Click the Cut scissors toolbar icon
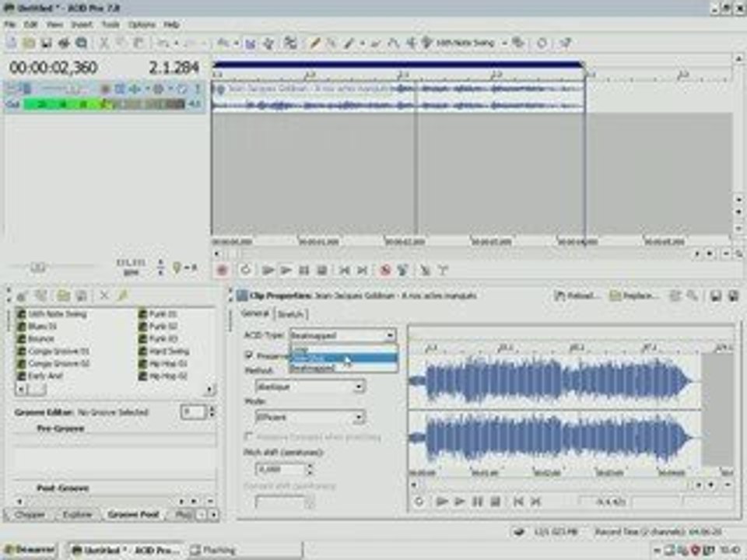Screen dimensions: 747x560 (103, 44)
